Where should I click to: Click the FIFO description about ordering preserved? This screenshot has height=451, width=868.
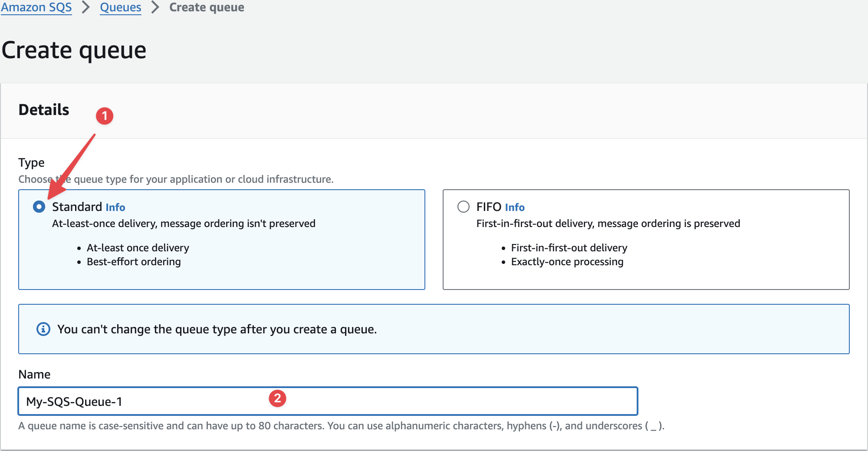point(608,224)
